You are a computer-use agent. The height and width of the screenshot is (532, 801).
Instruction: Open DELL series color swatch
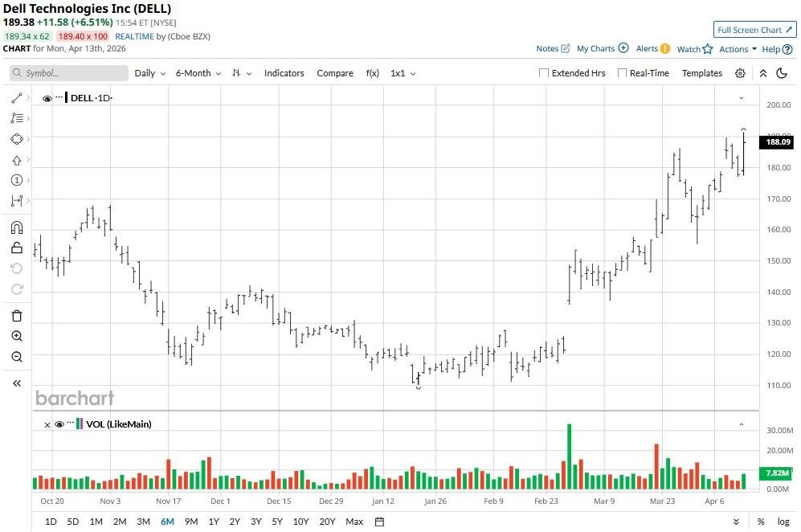click(x=67, y=97)
